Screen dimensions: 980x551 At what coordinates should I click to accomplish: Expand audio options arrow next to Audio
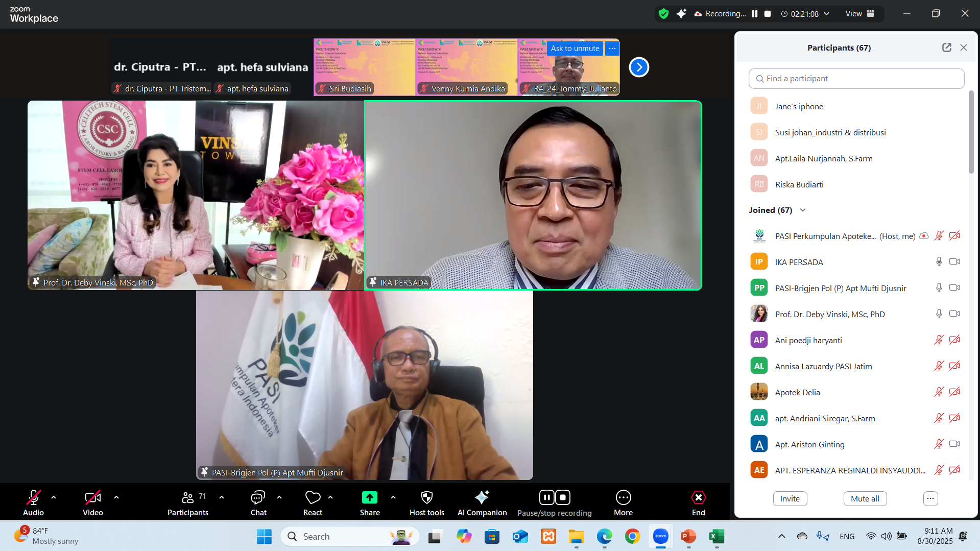coord(54,497)
